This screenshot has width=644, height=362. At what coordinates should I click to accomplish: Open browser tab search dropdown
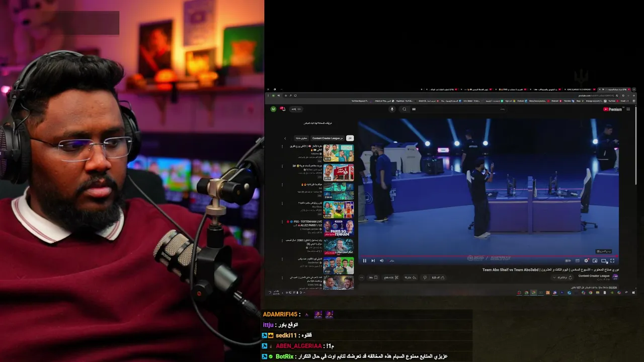[x=634, y=89]
